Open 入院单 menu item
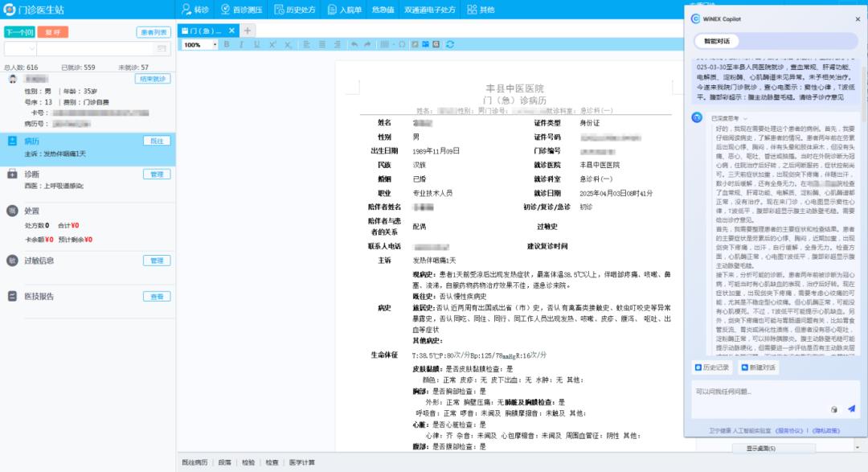 pos(344,10)
